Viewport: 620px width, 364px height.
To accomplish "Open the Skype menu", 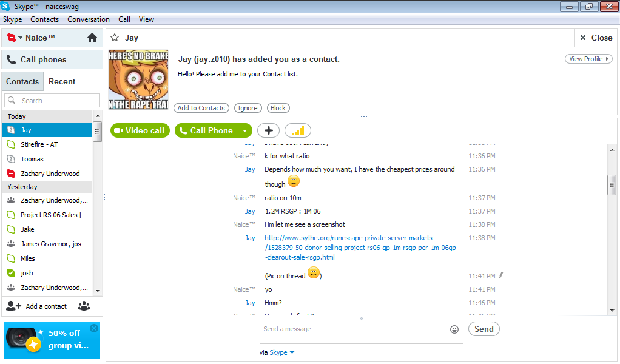I will click(x=13, y=19).
